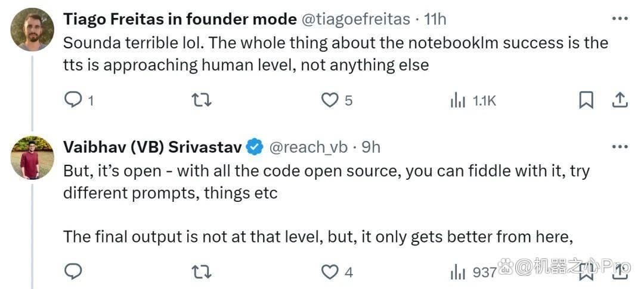View analytics showing 1.1K views
The height and width of the screenshot is (289, 644).
point(473,100)
